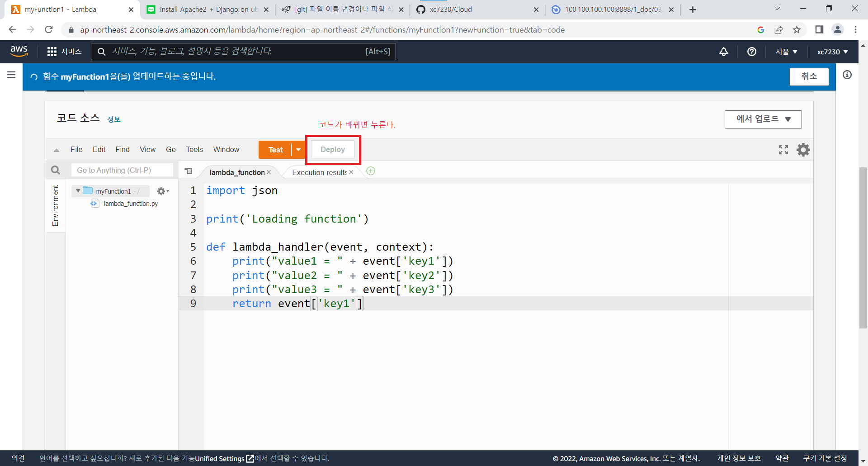Switch to the Execution results tab
Viewport: 868px width, 466px height.
(x=320, y=172)
